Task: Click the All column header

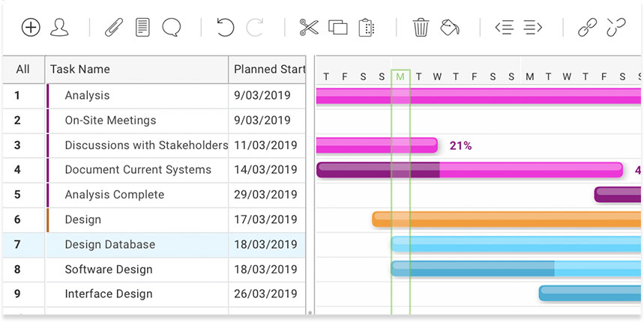Action: (23, 70)
